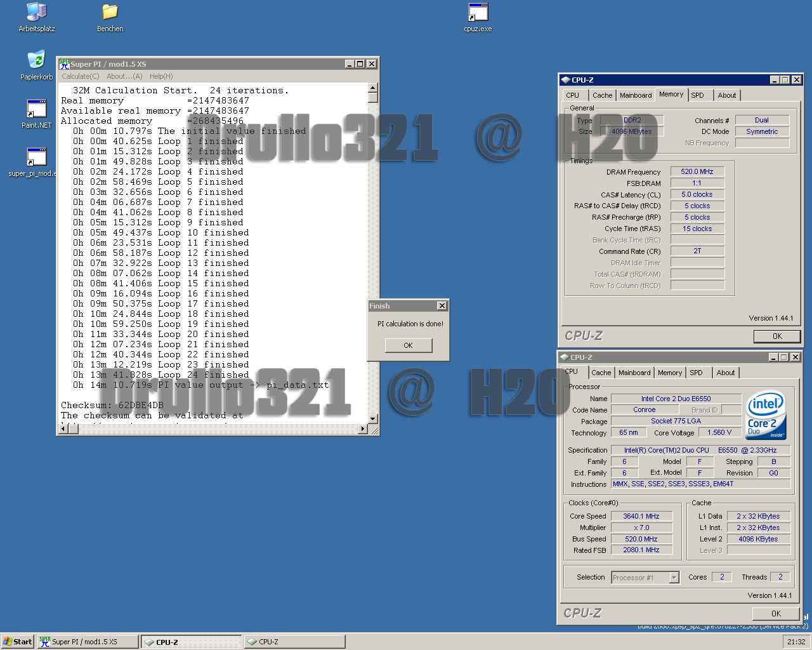The image size is (812, 650).
Task: Open the Help menu in Super PI
Action: [161, 76]
